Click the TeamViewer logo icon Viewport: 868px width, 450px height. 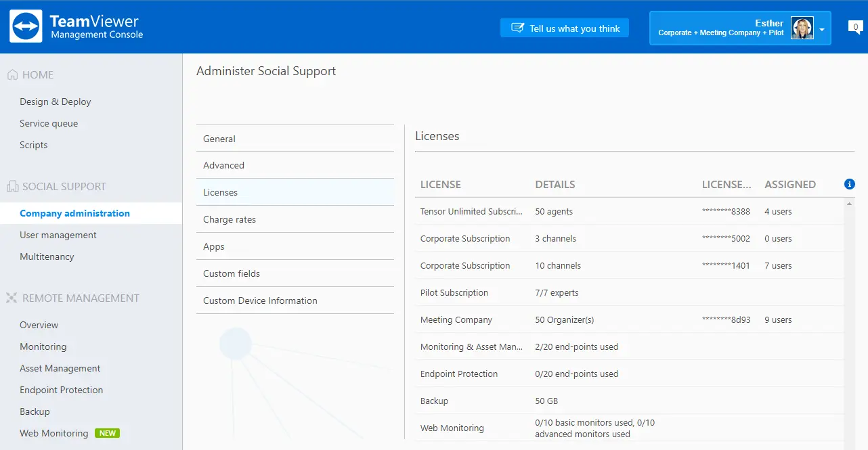[26, 26]
